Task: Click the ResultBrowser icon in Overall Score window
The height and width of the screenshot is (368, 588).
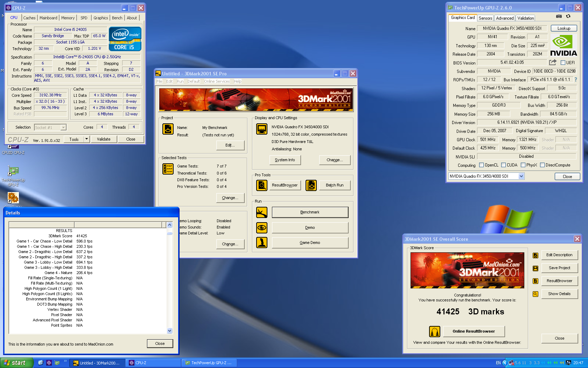Action: 535,281
